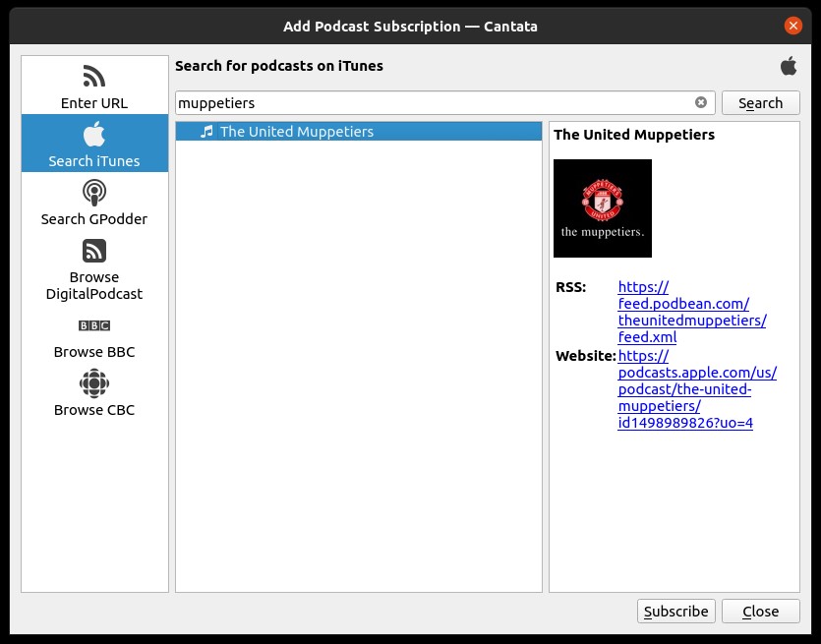Click The United Muppetiers details heading

[x=634, y=135]
